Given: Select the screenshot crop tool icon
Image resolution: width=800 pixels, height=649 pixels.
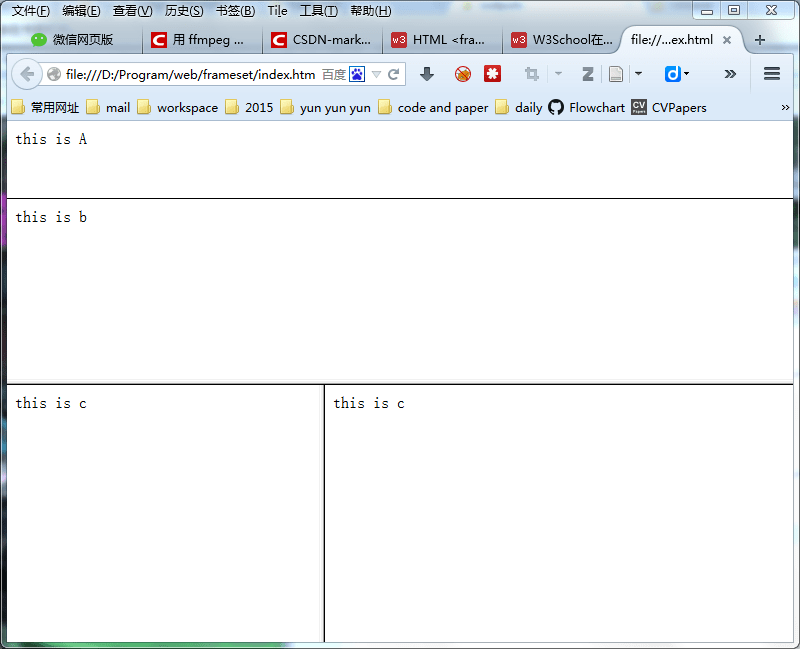Looking at the screenshot, I should pyautogui.click(x=531, y=74).
